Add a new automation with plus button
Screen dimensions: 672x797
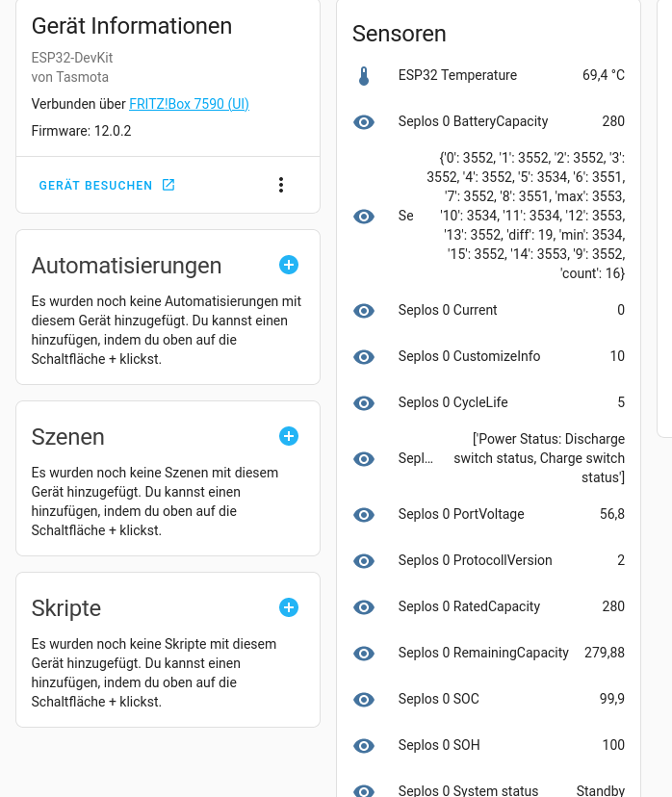click(289, 265)
